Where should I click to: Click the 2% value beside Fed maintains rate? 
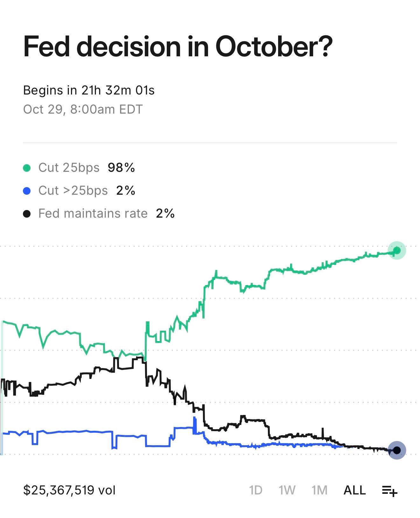[x=165, y=213]
